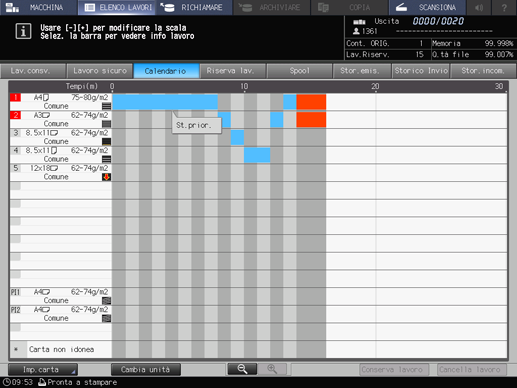
Task: Select the orange job bar on tray 1
Action: [x=311, y=102]
